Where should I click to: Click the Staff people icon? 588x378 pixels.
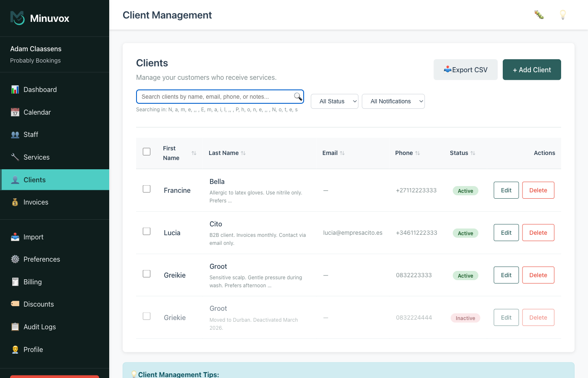pyautogui.click(x=16, y=134)
